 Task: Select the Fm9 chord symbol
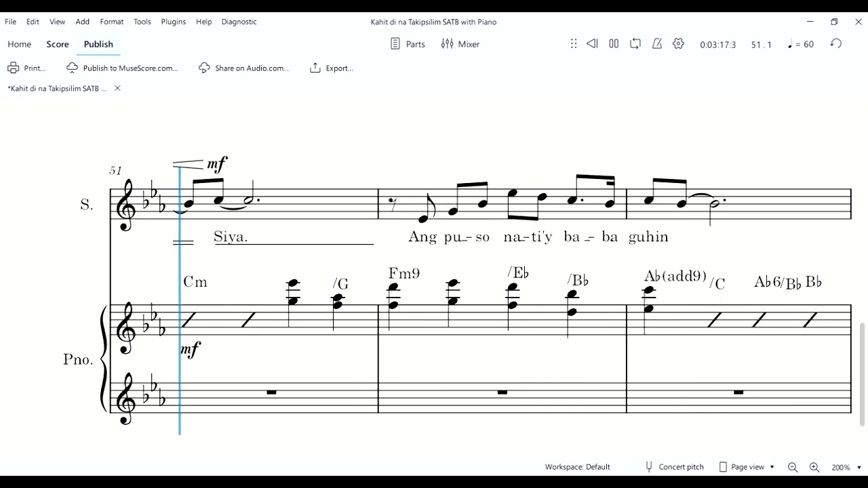click(x=404, y=274)
